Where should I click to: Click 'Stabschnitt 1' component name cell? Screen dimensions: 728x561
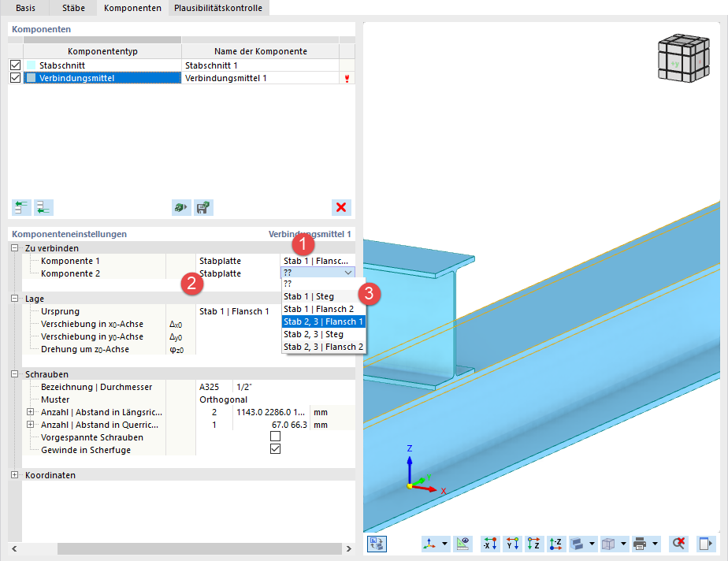[260, 65]
